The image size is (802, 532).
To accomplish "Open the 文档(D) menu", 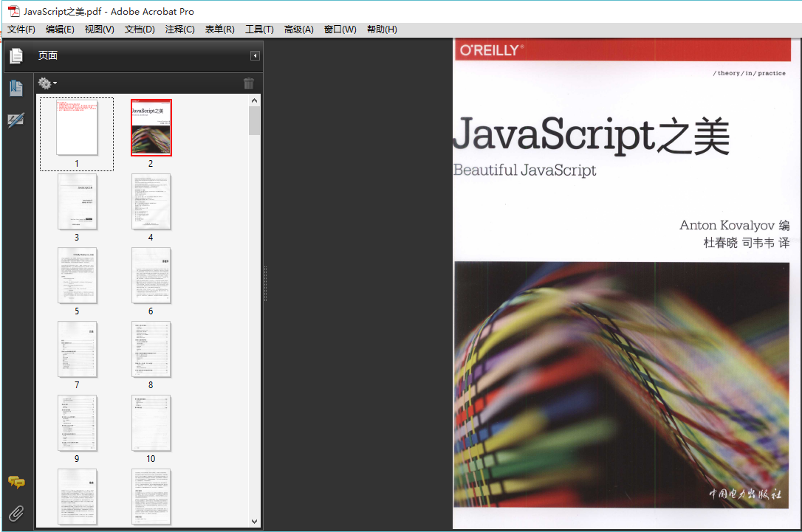I will (140, 30).
